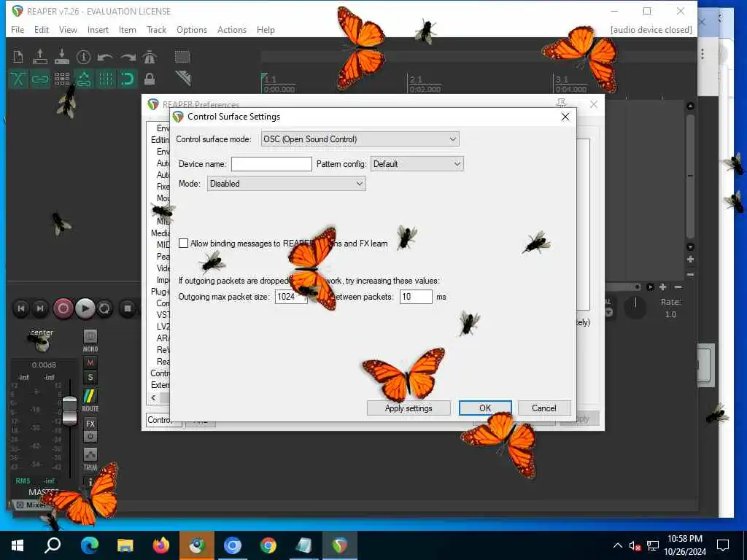
Task: Toggle envelope points move icon
Action: 84,79
